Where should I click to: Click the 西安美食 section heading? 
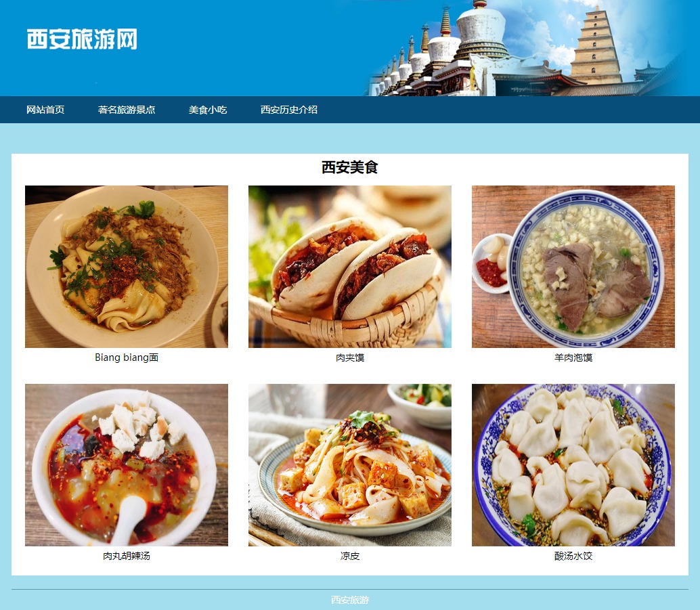[350, 167]
